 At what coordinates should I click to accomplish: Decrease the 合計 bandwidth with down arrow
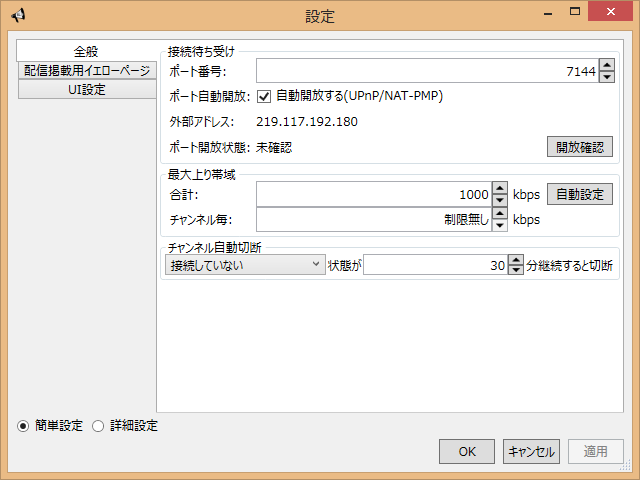500,200
